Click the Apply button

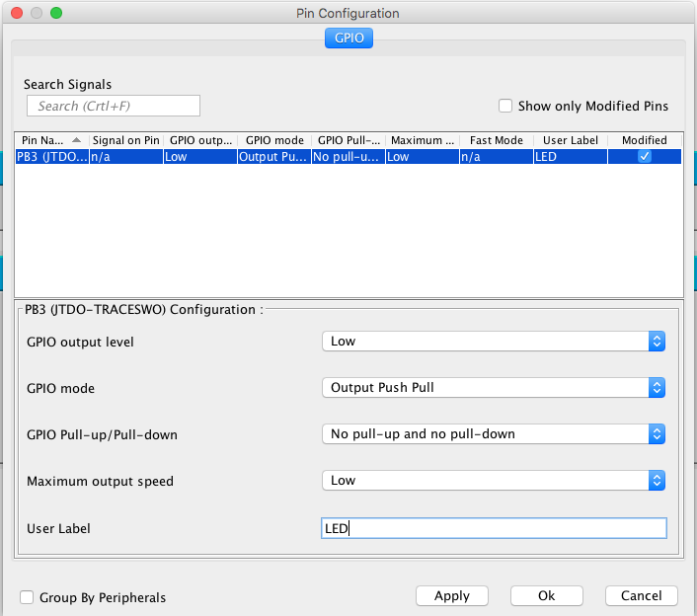click(451, 596)
